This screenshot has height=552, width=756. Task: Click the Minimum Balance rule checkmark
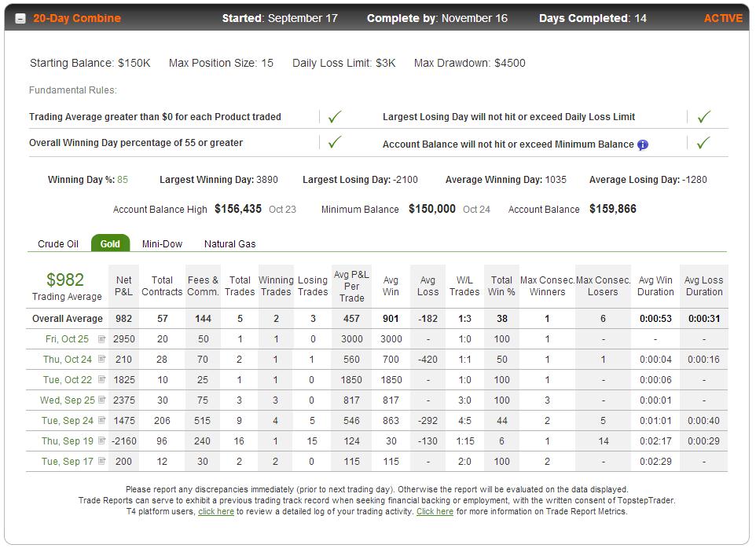pyautogui.click(x=704, y=143)
